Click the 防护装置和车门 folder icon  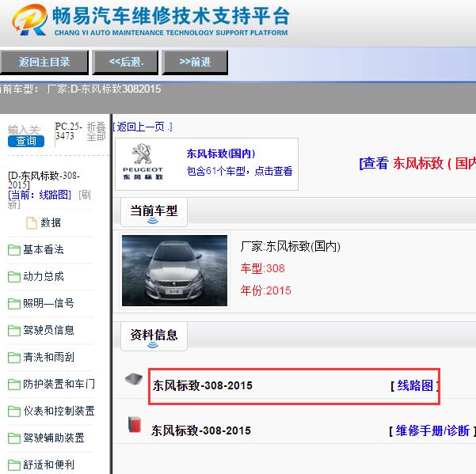tap(14, 385)
